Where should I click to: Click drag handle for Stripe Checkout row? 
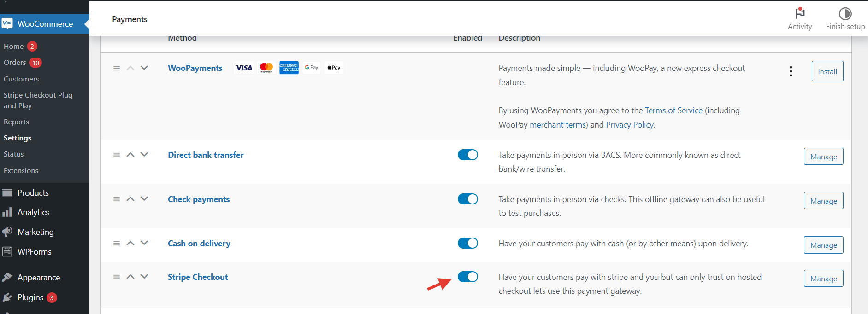(x=117, y=277)
